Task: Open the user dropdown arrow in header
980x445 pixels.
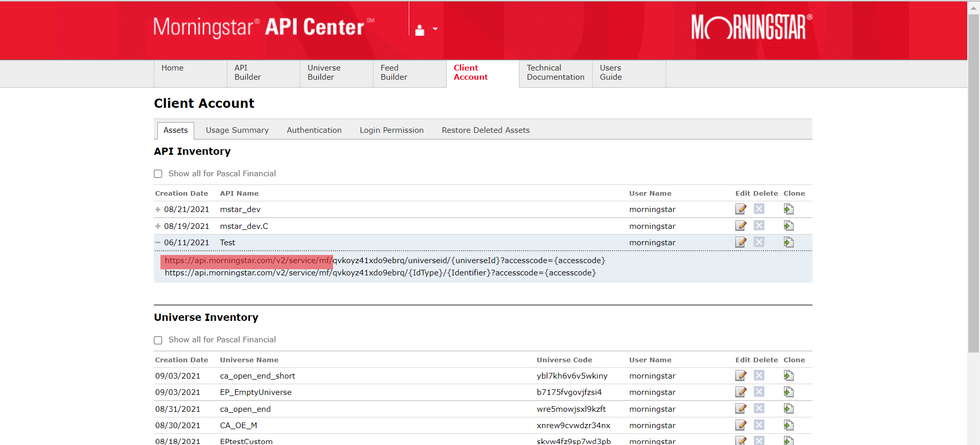Action: (x=435, y=29)
